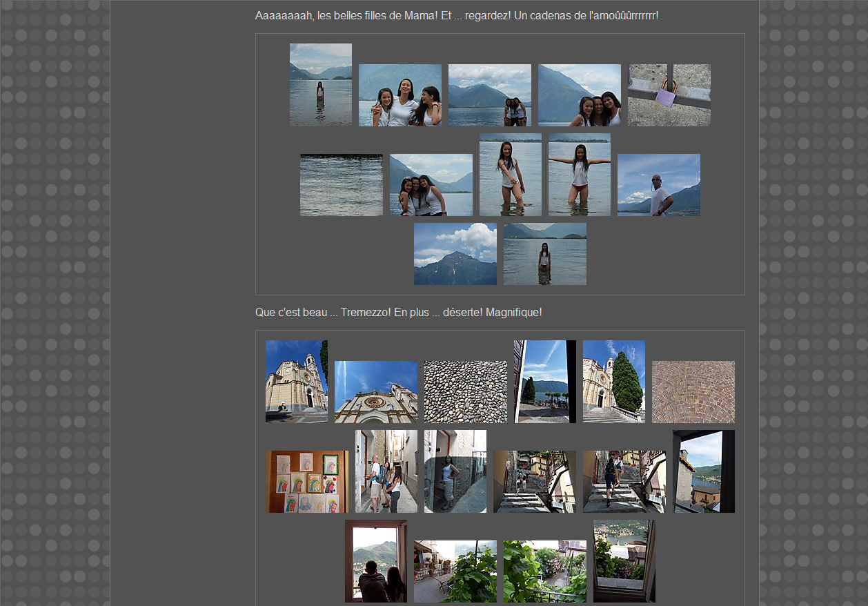Open the terrace with vine leaves photo
This screenshot has height=606, width=868.
point(455,571)
